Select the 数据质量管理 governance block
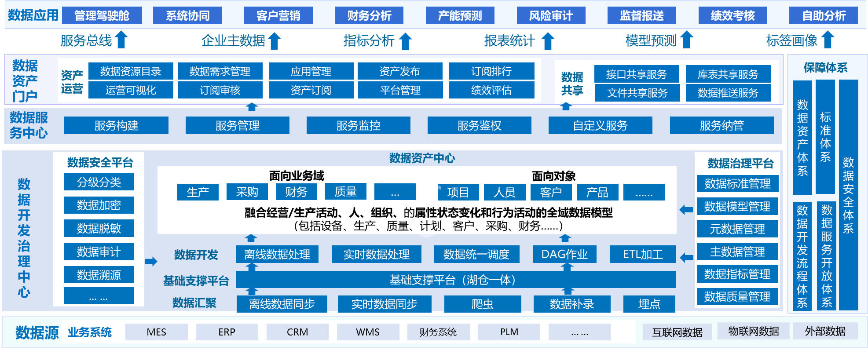The height and width of the screenshot is (350, 868). tap(737, 297)
